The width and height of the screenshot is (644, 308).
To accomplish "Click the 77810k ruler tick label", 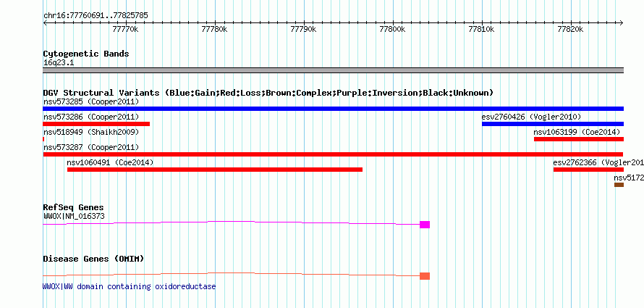I will (482, 29).
